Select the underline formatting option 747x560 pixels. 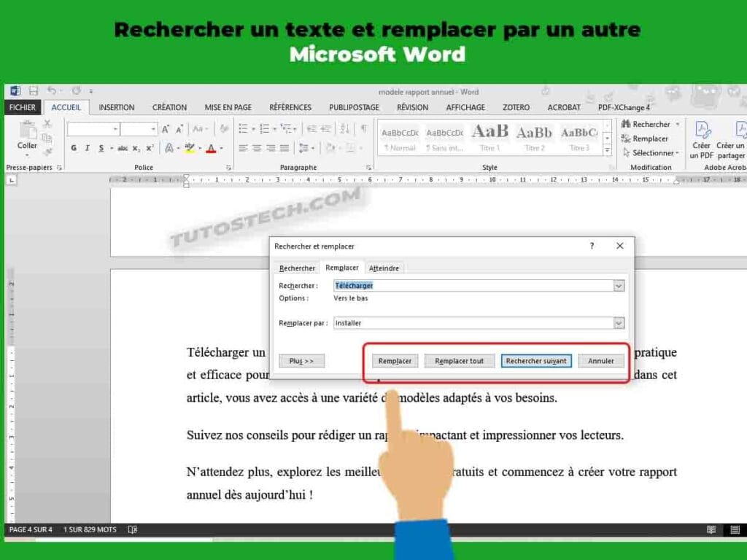(101, 147)
